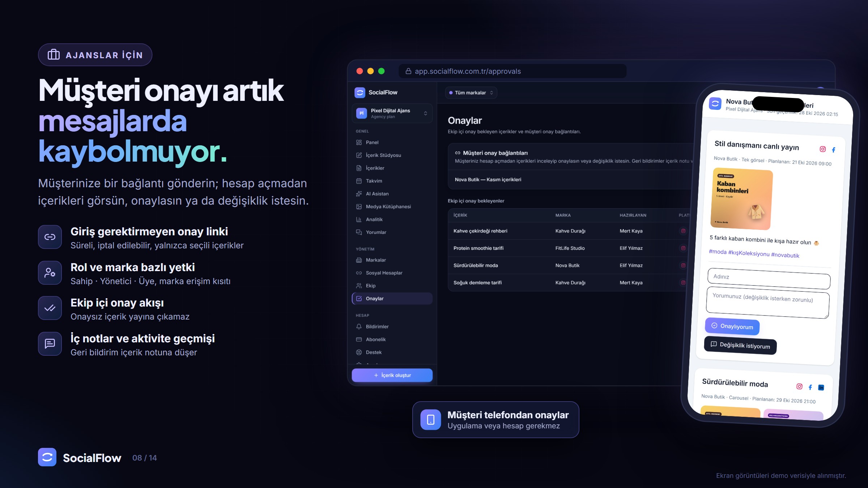Click the Yorumlar chat icon
This screenshot has width=868, height=488.
359,232
